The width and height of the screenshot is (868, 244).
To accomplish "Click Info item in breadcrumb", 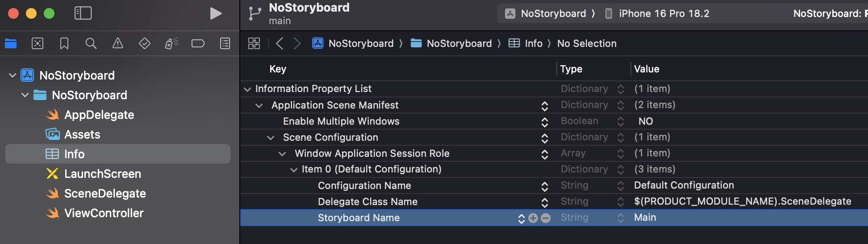I will [x=526, y=43].
